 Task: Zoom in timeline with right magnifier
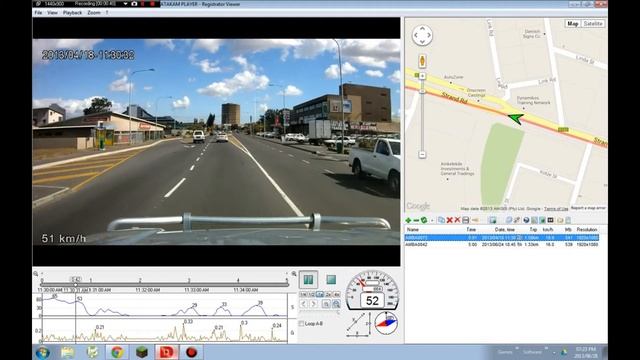coord(294,274)
